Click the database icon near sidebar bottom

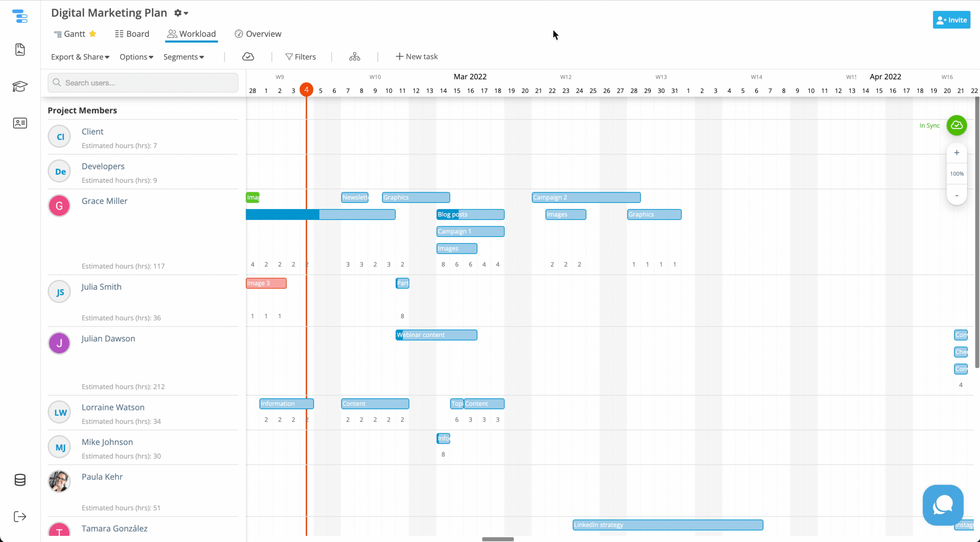click(20, 480)
